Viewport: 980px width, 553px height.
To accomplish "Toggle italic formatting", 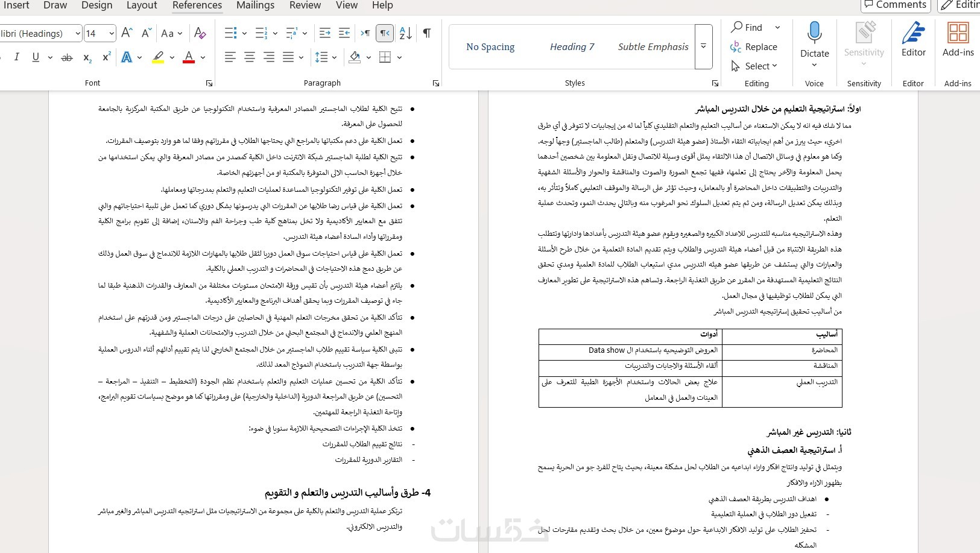I will coord(16,57).
